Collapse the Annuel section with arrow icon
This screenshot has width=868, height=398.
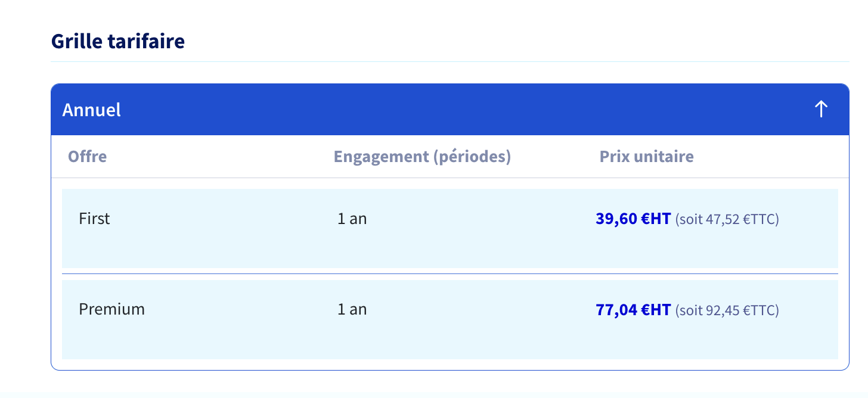(x=821, y=110)
